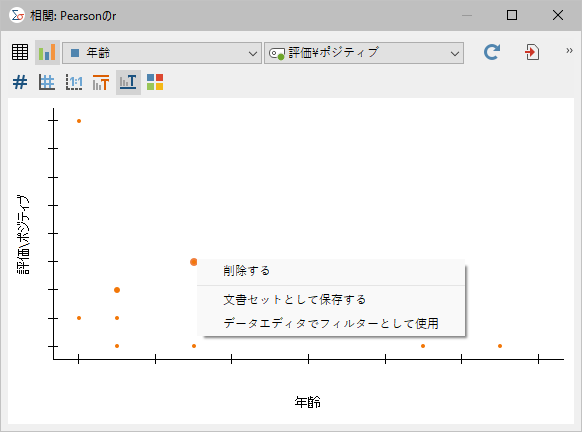Open the 年齢 variable dropdown
This screenshot has width=582, height=432.
coord(162,53)
